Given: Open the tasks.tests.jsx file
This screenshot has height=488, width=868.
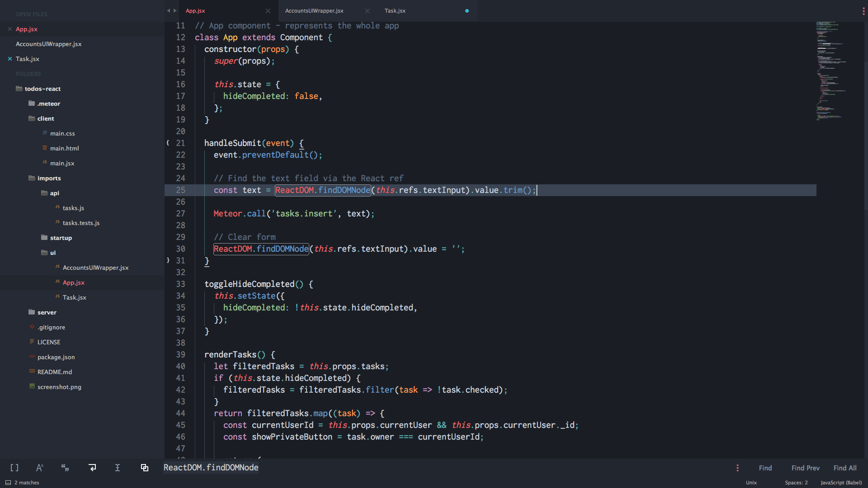Looking at the screenshot, I should pyautogui.click(x=81, y=222).
